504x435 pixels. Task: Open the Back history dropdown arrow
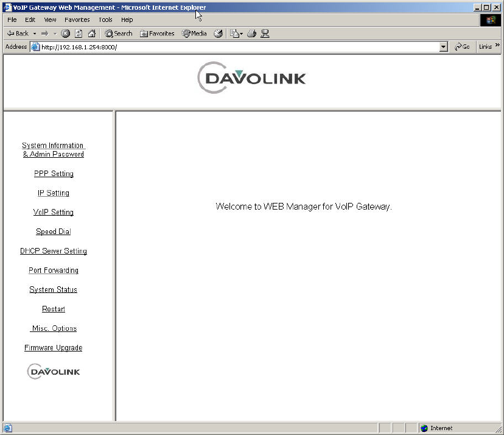(35, 34)
